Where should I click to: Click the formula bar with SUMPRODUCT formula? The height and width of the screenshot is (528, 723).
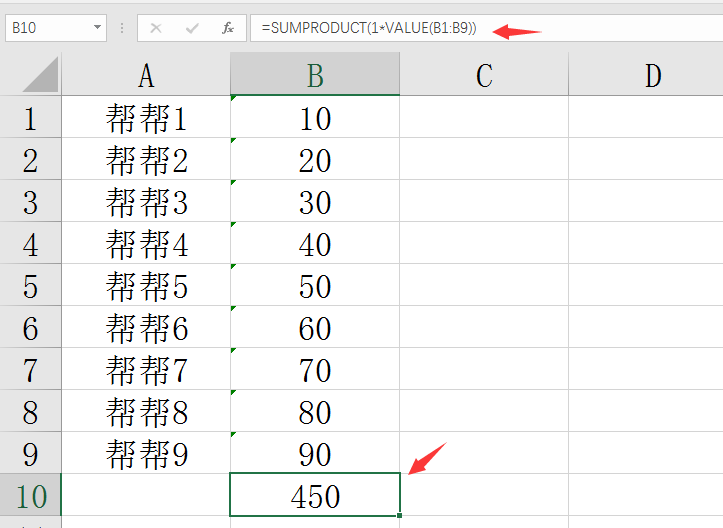pyautogui.click(x=486, y=28)
